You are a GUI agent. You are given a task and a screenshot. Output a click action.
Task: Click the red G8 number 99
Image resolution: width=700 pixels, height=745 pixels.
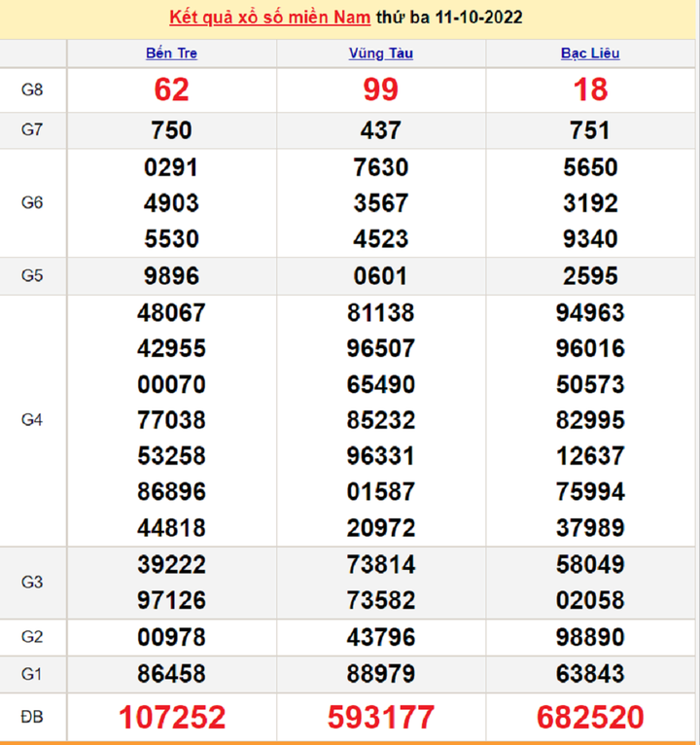pos(381,89)
